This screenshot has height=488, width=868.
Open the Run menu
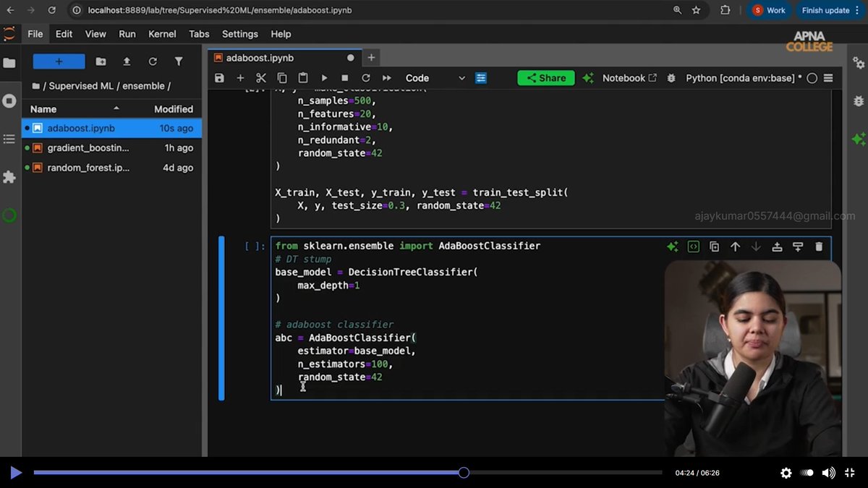(x=127, y=34)
